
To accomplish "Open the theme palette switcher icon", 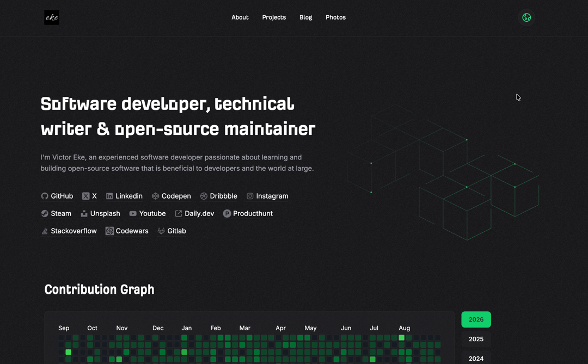I will pos(526,17).
